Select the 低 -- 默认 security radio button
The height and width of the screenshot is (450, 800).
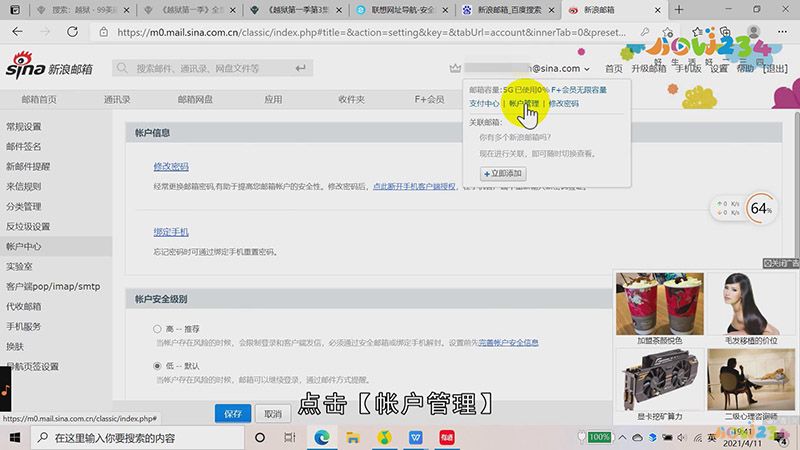157,366
